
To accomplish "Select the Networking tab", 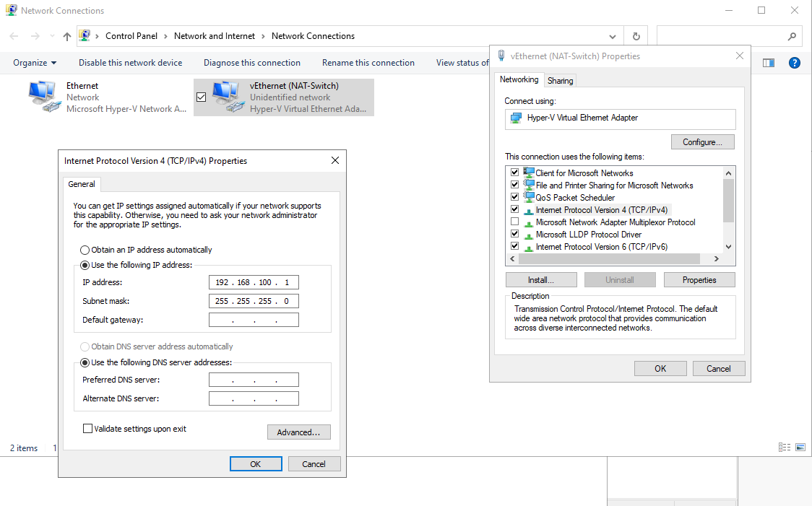I will coord(519,79).
